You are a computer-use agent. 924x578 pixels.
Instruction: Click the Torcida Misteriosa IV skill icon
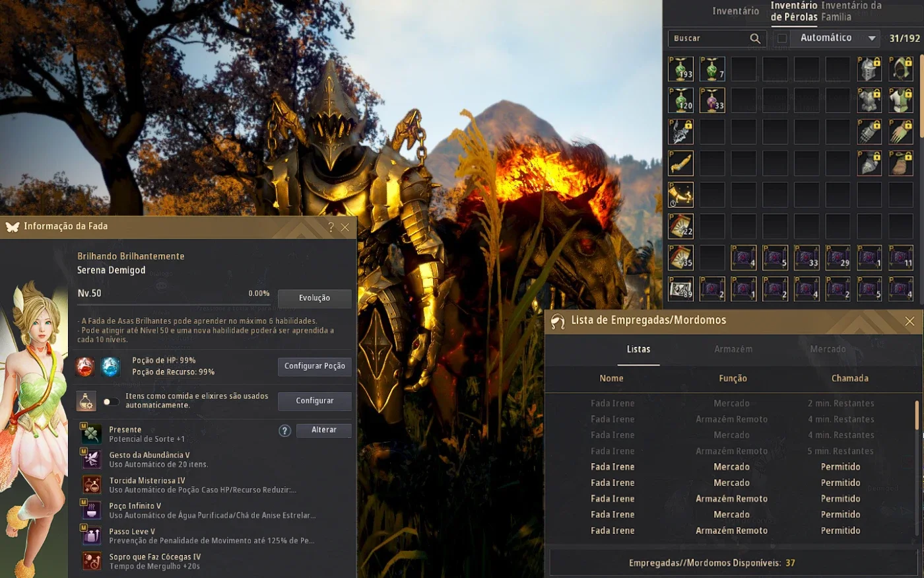tap(91, 485)
